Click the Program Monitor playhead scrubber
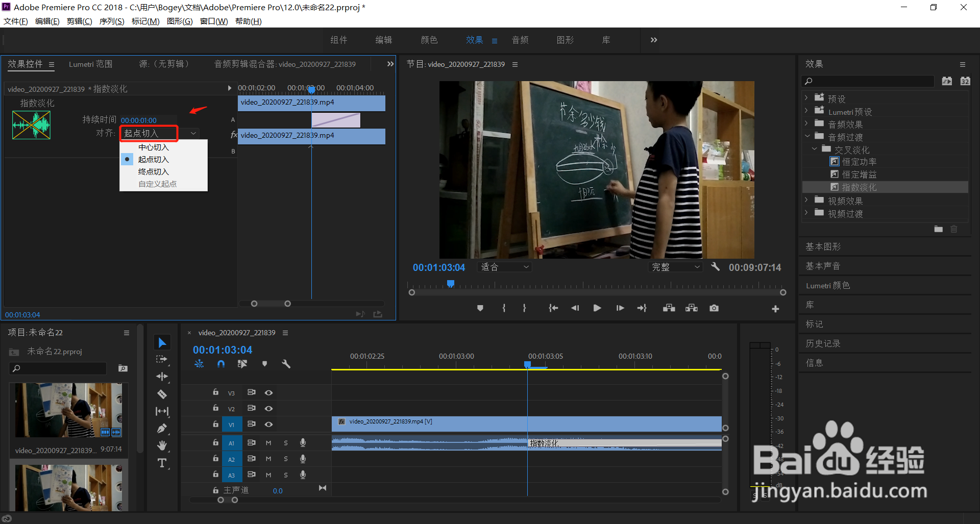The height and width of the screenshot is (524, 980). pos(451,283)
